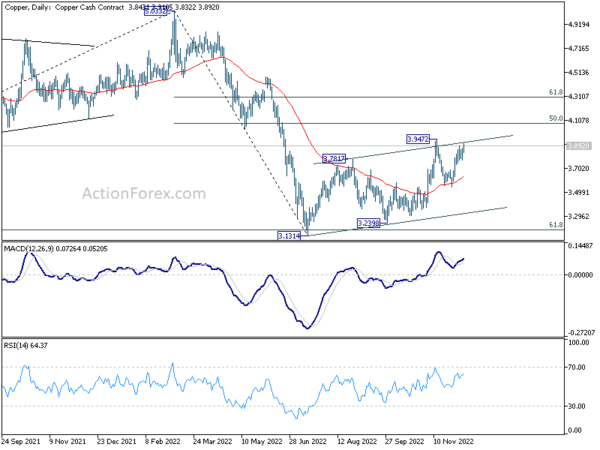Image resolution: width=600 pixels, height=450 pixels.
Task: Click the 23 Dec 2021 date label
Action: (x=116, y=442)
